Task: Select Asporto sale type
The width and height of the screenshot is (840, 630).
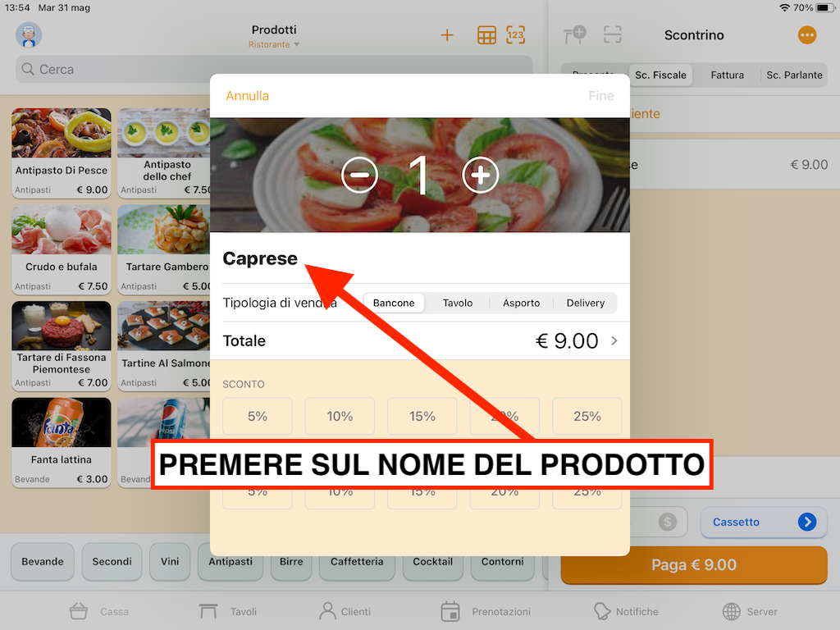Action: tap(521, 303)
